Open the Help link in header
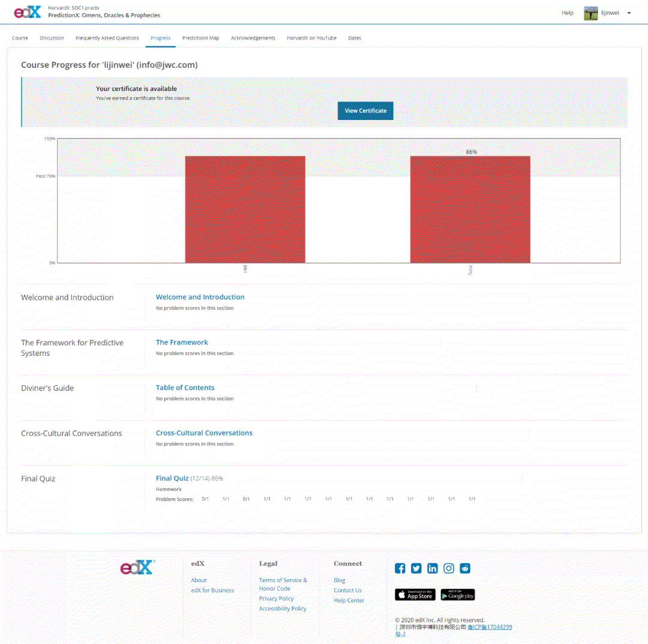Screen dimensions: 648x644 coord(568,13)
